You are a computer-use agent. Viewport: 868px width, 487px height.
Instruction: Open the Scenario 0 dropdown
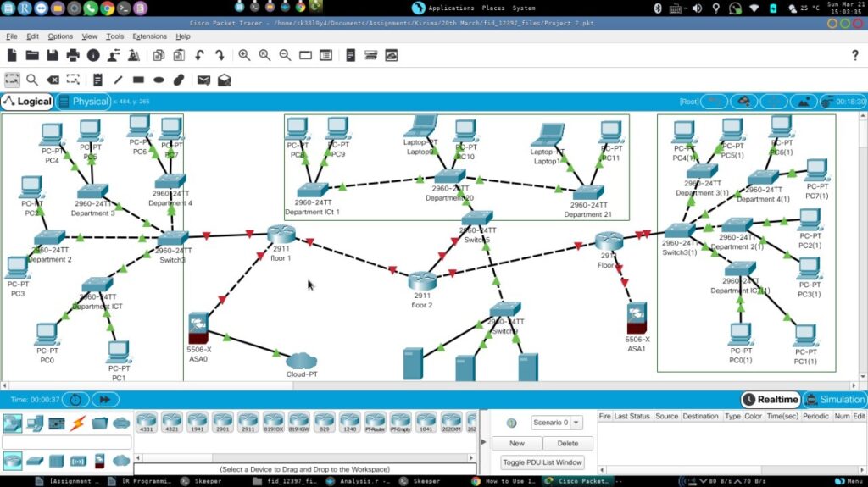click(x=557, y=422)
